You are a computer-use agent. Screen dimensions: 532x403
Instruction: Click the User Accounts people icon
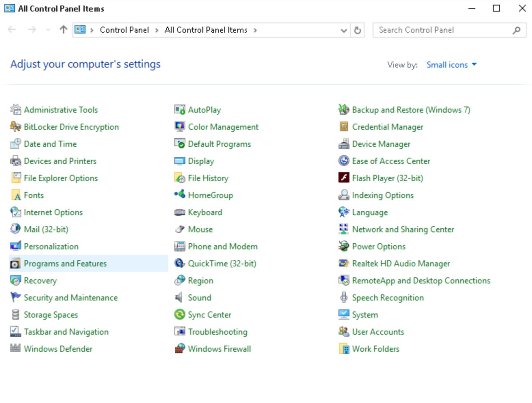point(344,331)
